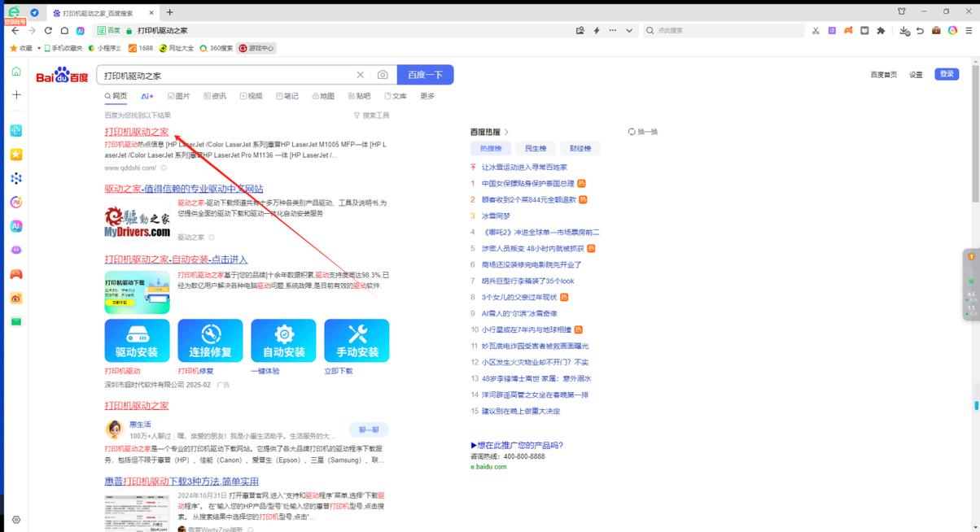Viewport: 980px width, 532px height.
Task: Click the camera image-search icon in search box
Action: (383, 74)
